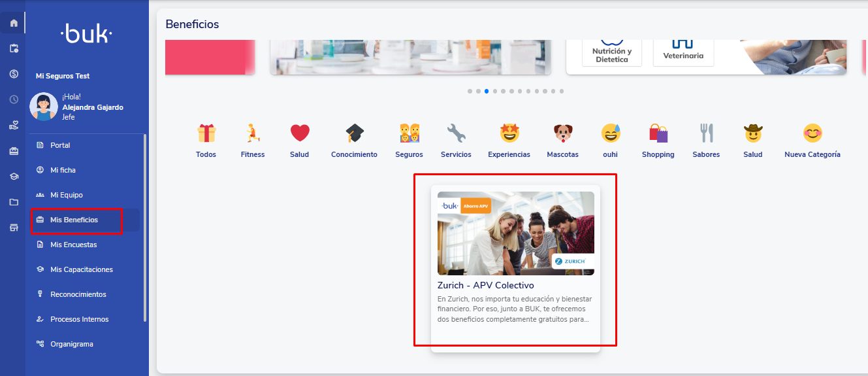Select the Fitness runner category icon

252,133
